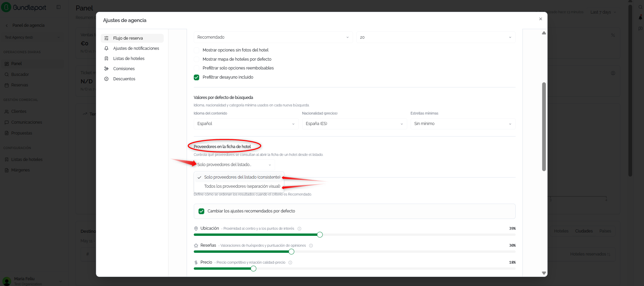Viewport: 644px width, 286px height.
Task: Click the Precio weight slider handle
Action: tap(253, 269)
